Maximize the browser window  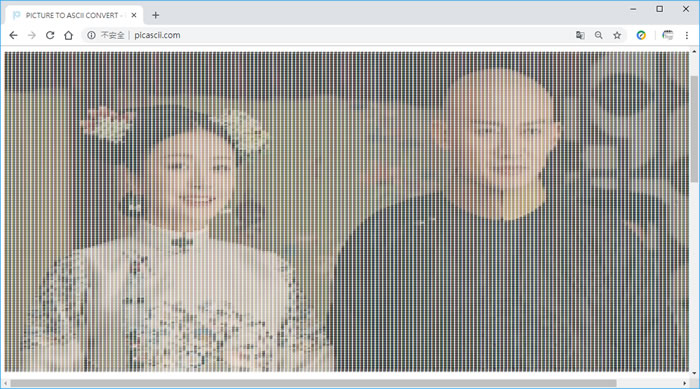click(659, 9)
